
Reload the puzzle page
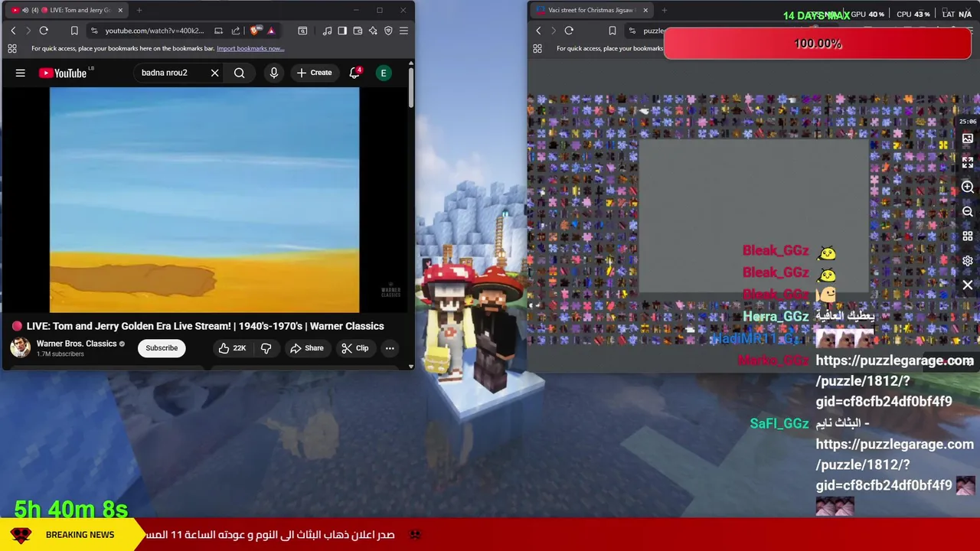569,31
